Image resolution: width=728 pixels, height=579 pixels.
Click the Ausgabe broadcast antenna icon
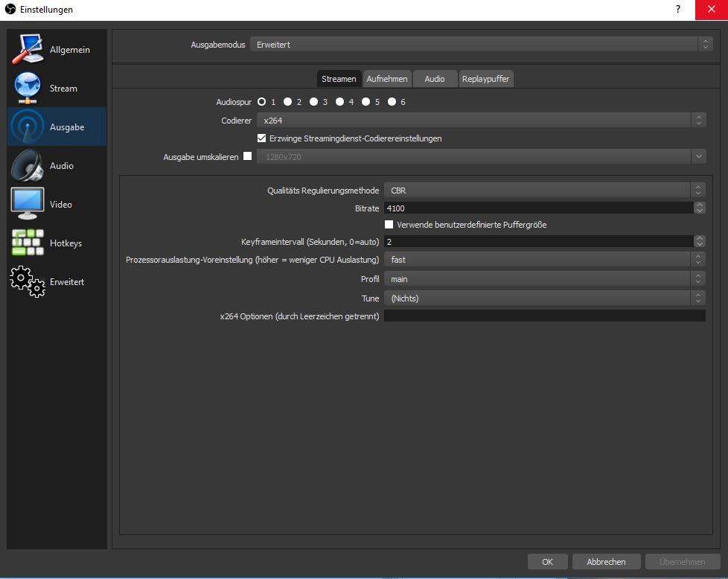point(28,127)
